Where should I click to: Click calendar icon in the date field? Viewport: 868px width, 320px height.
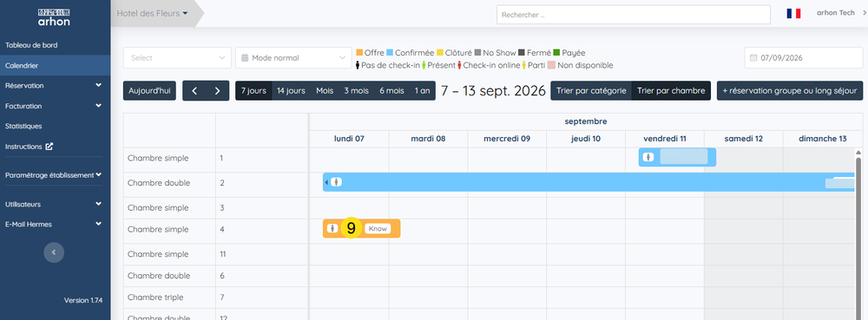(x=753, y=57)
